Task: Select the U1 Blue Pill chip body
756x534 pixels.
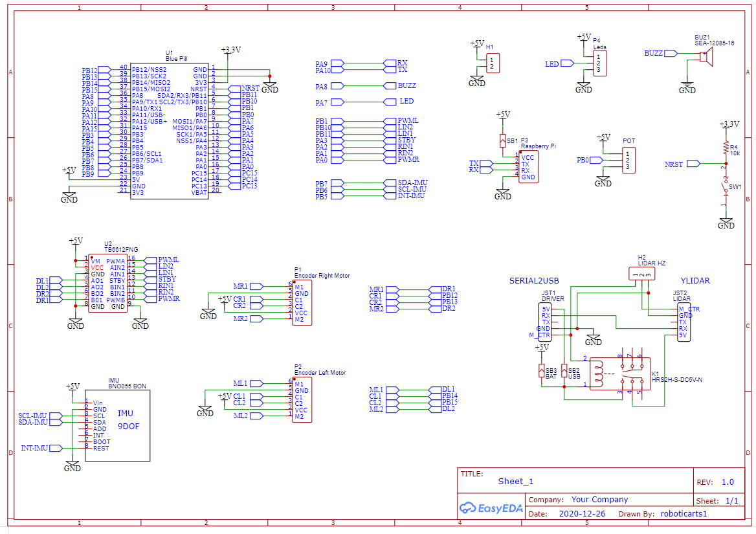Action: click(x=169, y=131)
